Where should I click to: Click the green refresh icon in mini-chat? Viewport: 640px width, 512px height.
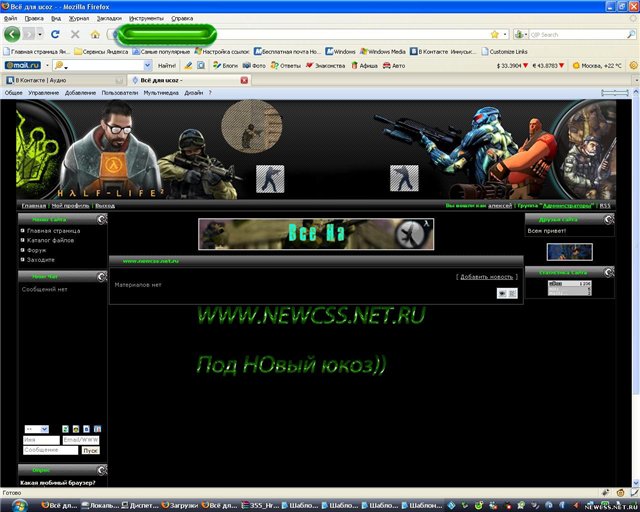65,429
